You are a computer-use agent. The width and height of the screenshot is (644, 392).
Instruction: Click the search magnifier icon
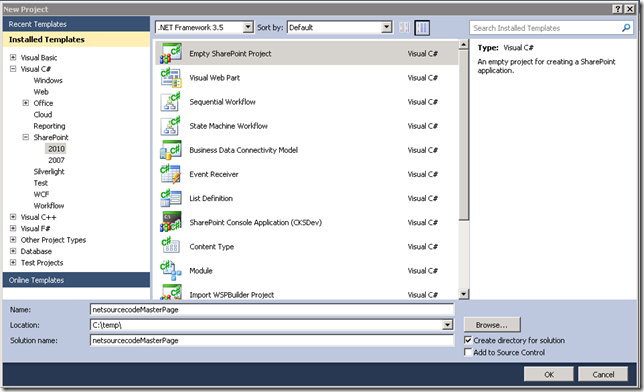pyautogui.click(x=626, y=28)
